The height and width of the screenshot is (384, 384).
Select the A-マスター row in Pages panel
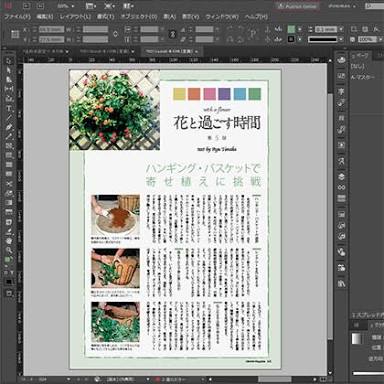[363, 77]
